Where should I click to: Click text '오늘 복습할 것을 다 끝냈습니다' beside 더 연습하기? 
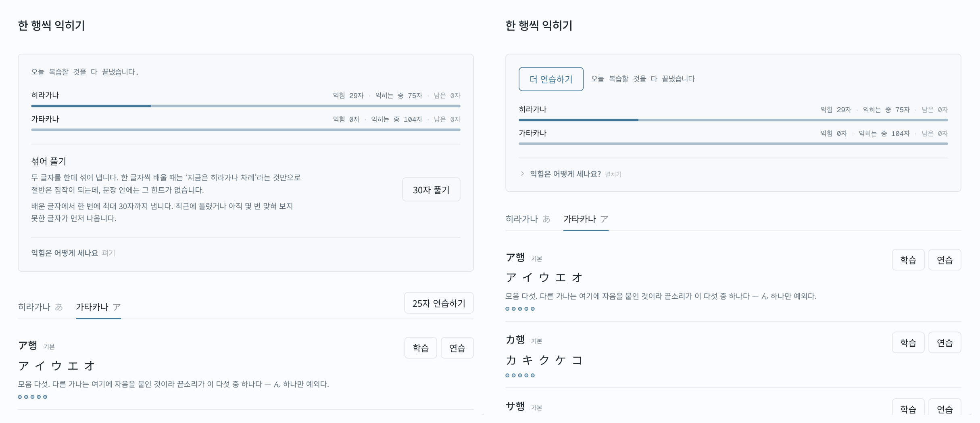(x=643, y=79)
